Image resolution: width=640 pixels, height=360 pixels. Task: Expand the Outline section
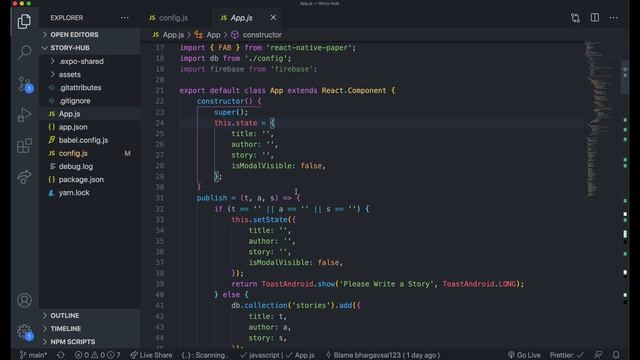90,316
